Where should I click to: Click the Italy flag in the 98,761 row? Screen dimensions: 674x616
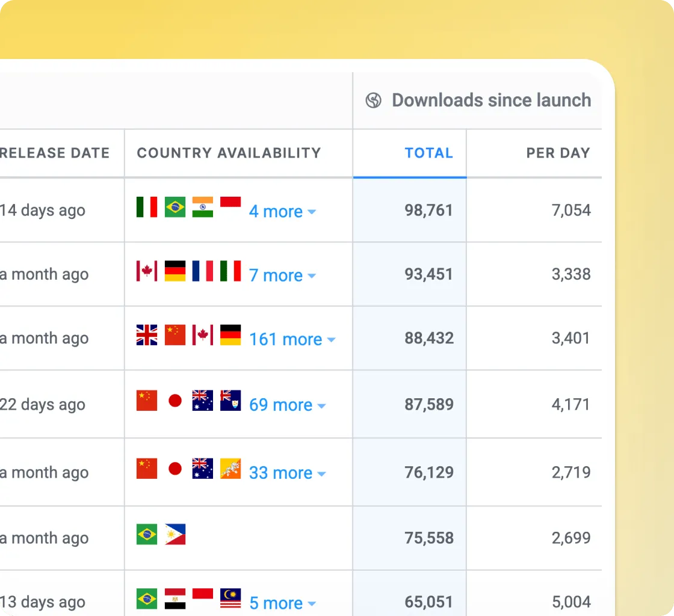[x=147, y=207]
